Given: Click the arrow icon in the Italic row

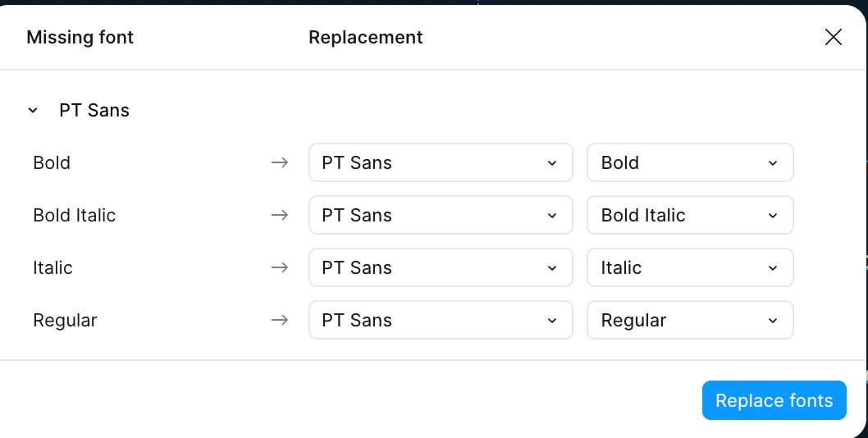Looking at the screenshot, I should pyautogui.click(x=280, y=267).
